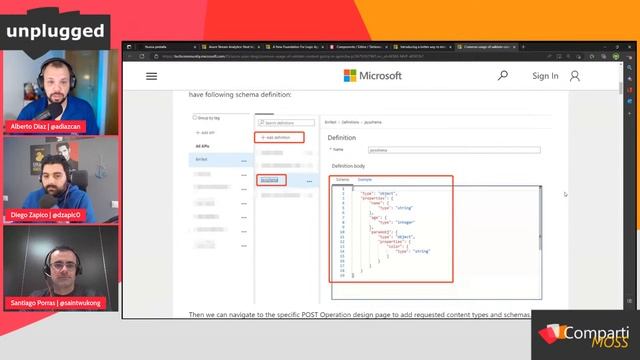The height and width of the screenshot is (360, 640).
Task: Open ellipsis menu of selected definition row
Action: 309,181
